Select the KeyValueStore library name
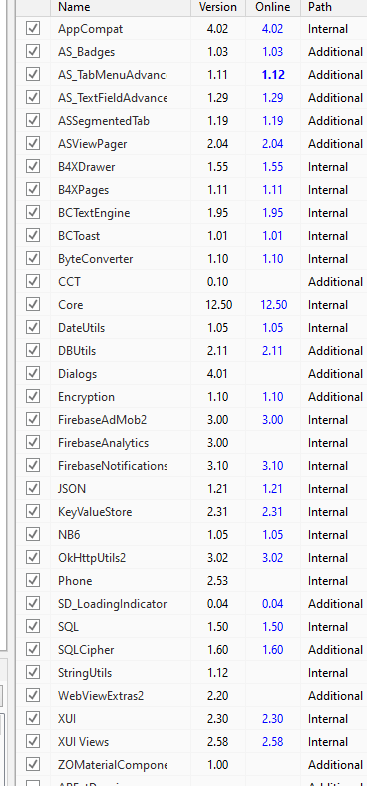The width and height of the screenshot is (367, 786). coord(95,512)
